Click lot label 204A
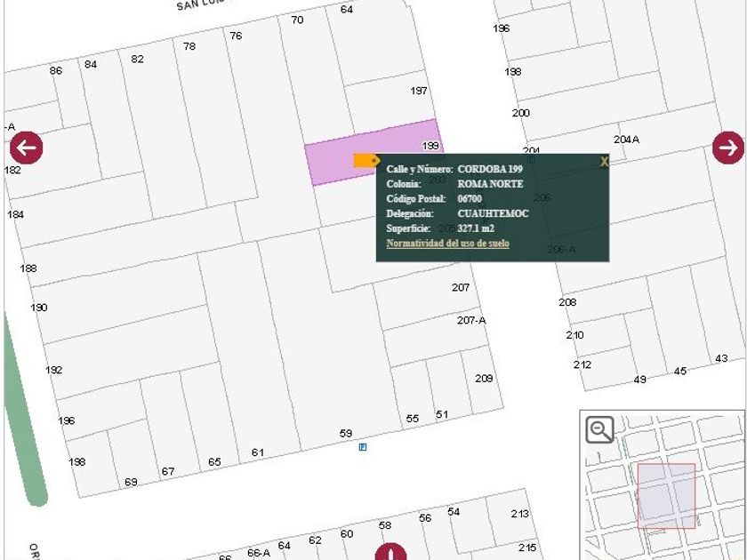Viewport: 747px width, 560px height. [x=626, y=140]
